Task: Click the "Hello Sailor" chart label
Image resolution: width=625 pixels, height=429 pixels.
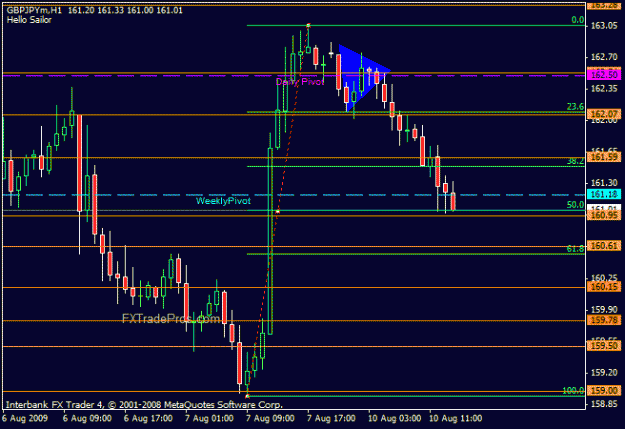Action: [x=29, y=20]
